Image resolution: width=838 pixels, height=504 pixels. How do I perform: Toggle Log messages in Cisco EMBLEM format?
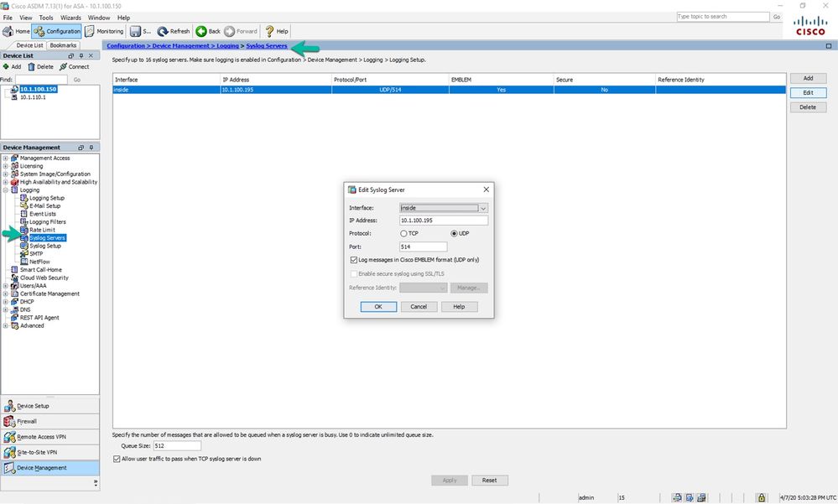click(354, 260)
